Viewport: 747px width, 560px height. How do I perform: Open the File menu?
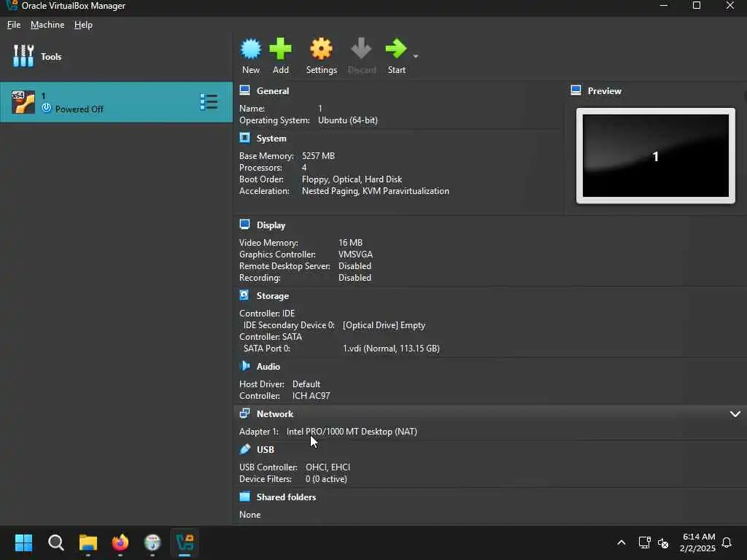(x=14, y=25)
